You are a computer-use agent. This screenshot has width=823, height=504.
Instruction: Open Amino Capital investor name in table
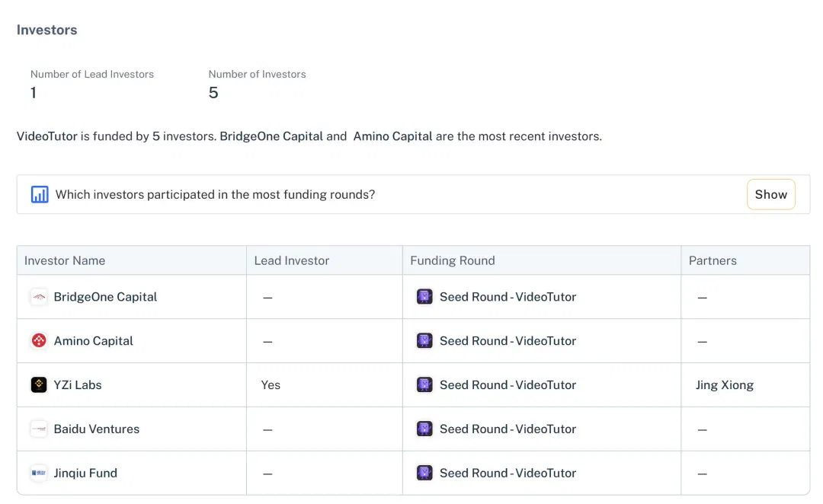tap(94, 341)
